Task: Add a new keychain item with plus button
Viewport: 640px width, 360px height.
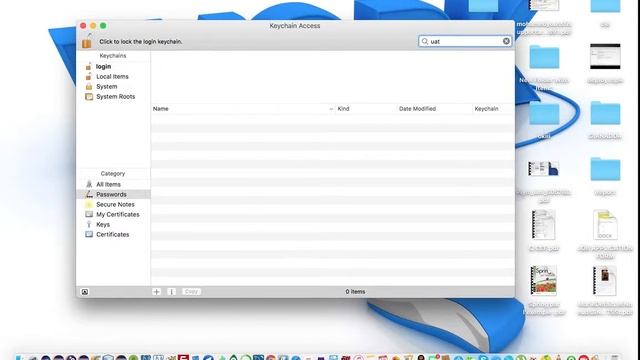Action: (x=156, y=292)
